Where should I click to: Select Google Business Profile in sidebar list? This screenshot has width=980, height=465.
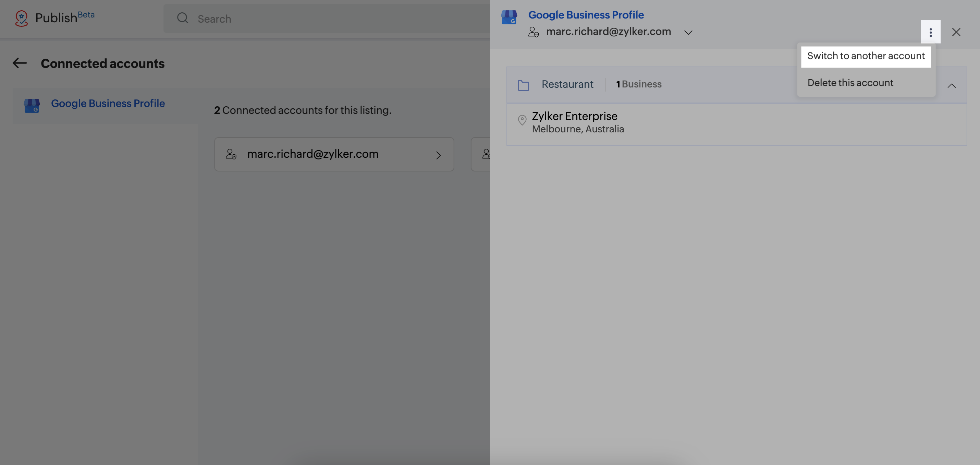[x=108, y=103]
